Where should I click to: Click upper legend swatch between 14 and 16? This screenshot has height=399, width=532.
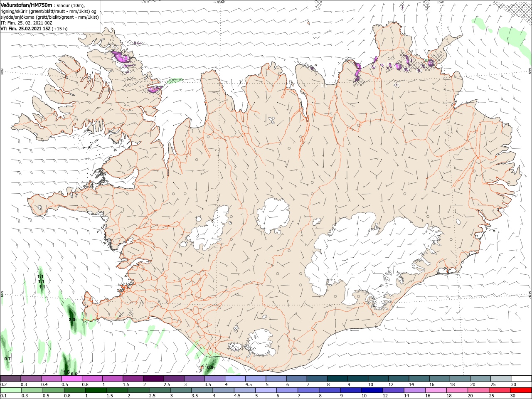418,379
